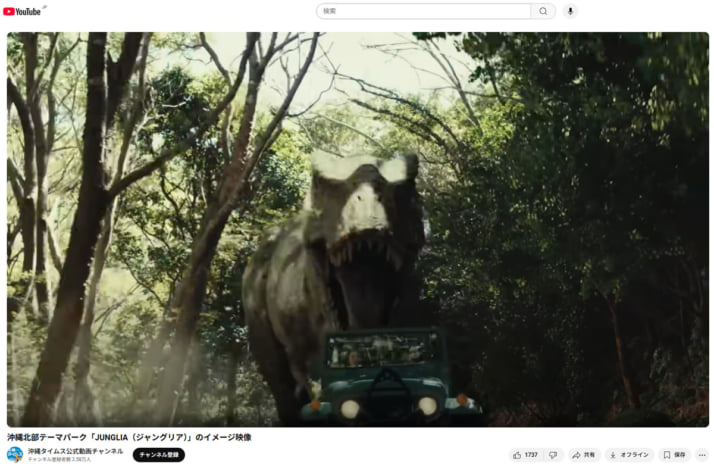Viewport: 714px width, 468px height.
Task: Share the video via 共有 button
Action: [584, 455]
